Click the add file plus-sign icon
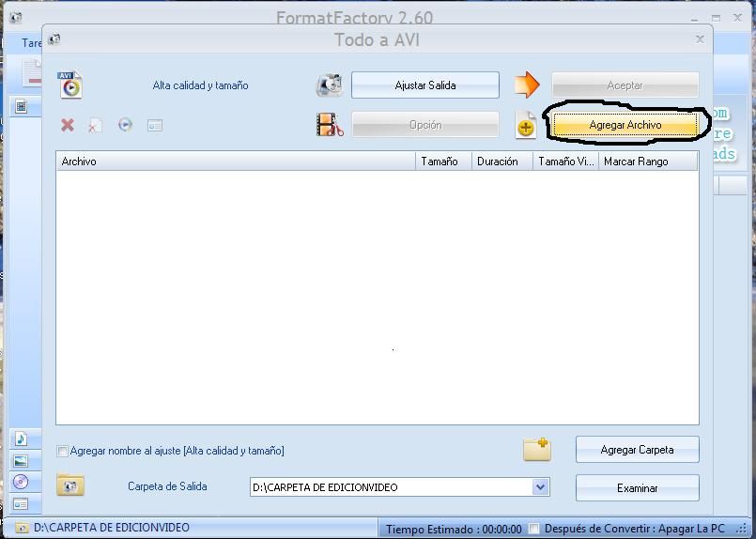This screenshot has height=539, width=756. (x=526, y=125)
